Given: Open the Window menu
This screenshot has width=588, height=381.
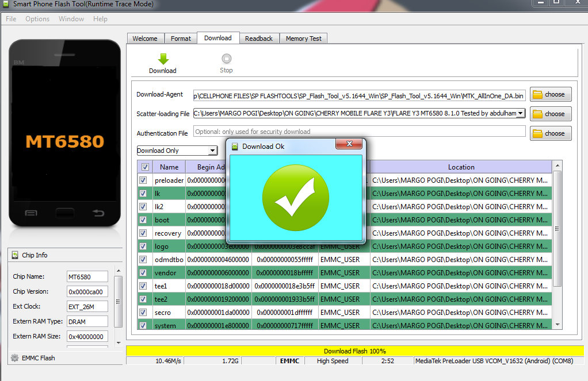Looking at the screenshot, I should pyautogui.click(x=71, y=19).
